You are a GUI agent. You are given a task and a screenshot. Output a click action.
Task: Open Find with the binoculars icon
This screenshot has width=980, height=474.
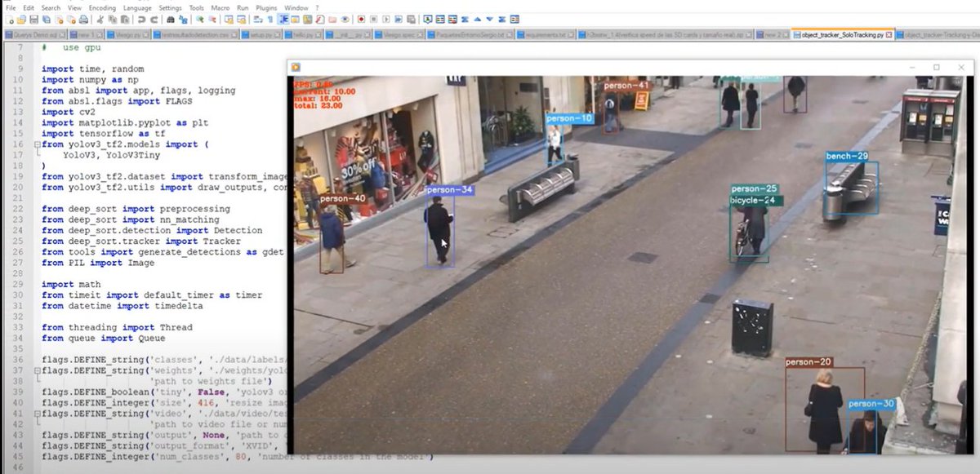(x=170, y=19)
